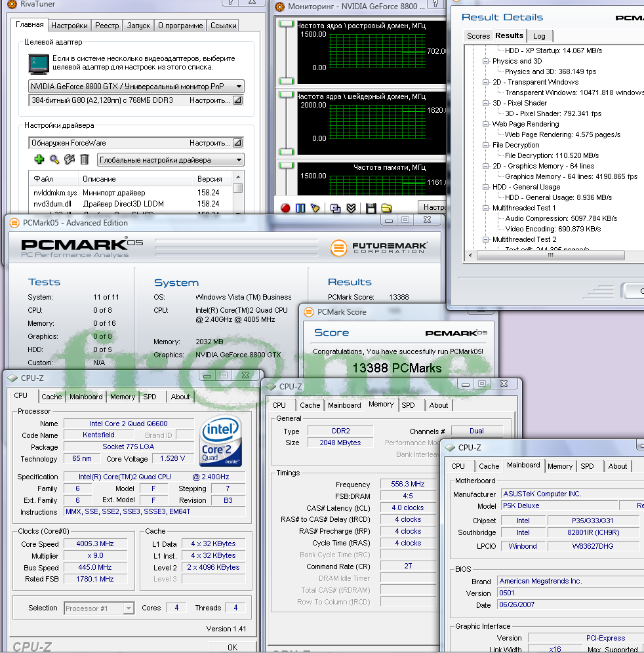Click the floppy disk save icon in monitoring
The image size is (644, 653).
[371, 208]
